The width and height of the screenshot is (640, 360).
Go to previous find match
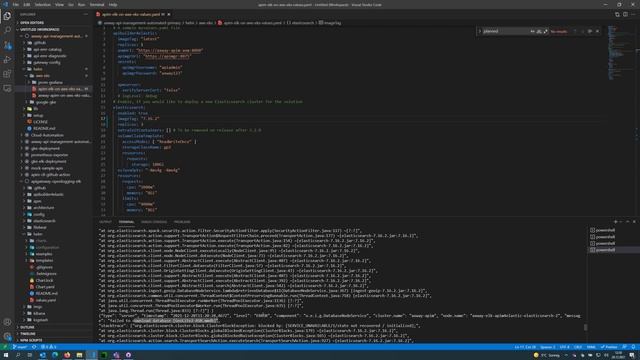[575, 31]
